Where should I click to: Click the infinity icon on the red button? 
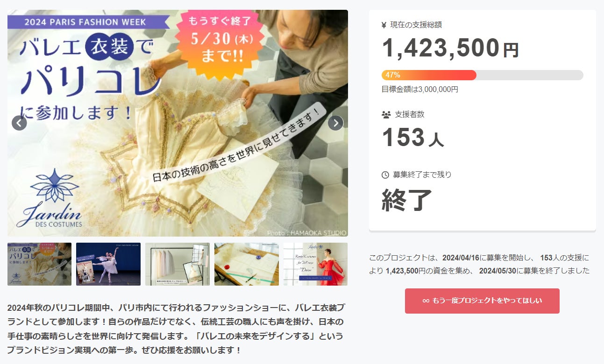click(426, 301)
